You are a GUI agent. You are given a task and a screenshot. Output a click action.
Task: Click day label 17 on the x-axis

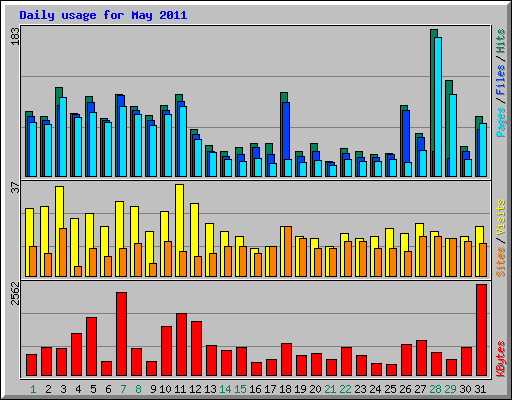(x=270, y=389)
